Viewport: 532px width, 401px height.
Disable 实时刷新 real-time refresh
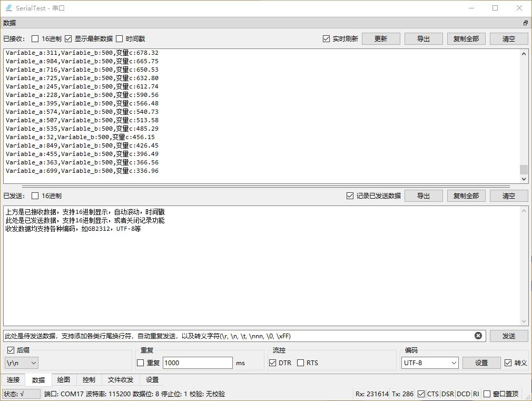[327, 38]
